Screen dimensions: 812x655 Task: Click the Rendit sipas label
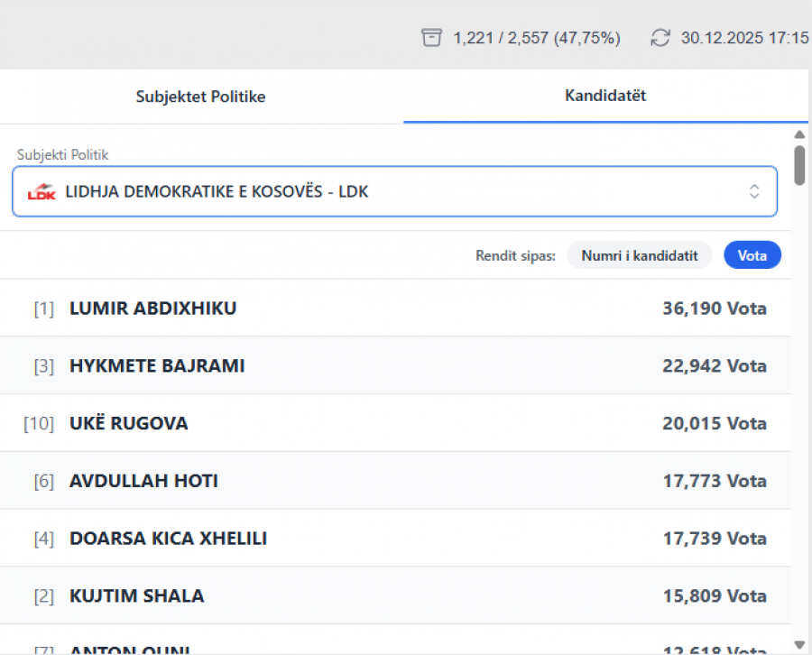coord(515,256)
